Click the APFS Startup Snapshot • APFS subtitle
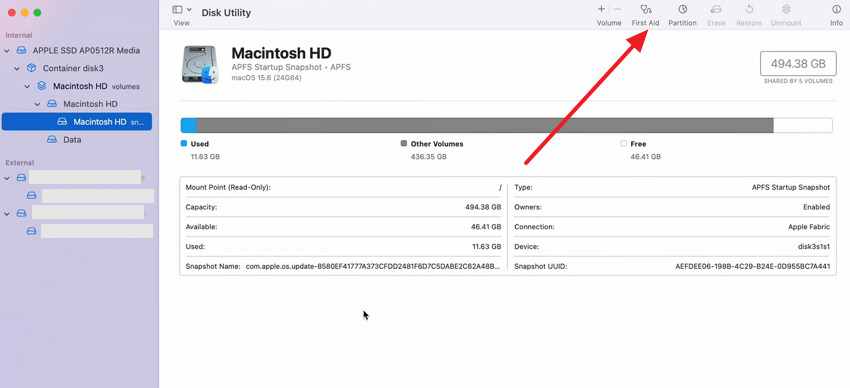This screenshot has width=850, height=388. pos(291,67)
